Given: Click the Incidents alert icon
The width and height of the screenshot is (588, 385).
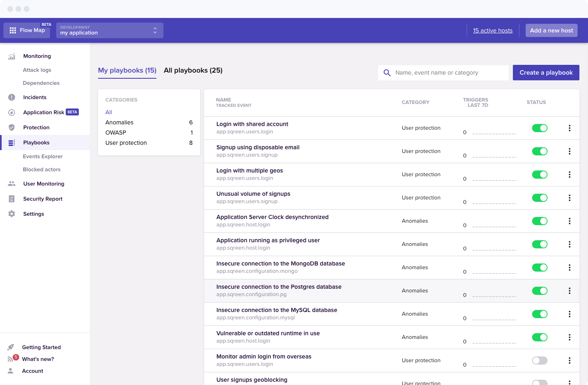Looking at the screenshot, I should click(x=12, y=97).
